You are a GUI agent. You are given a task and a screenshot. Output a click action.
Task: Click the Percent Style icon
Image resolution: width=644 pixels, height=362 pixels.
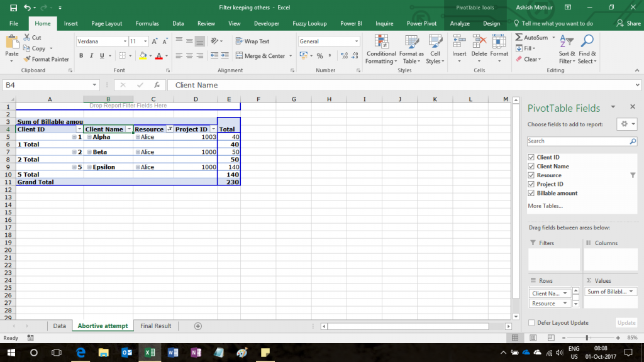pos(319,55)
